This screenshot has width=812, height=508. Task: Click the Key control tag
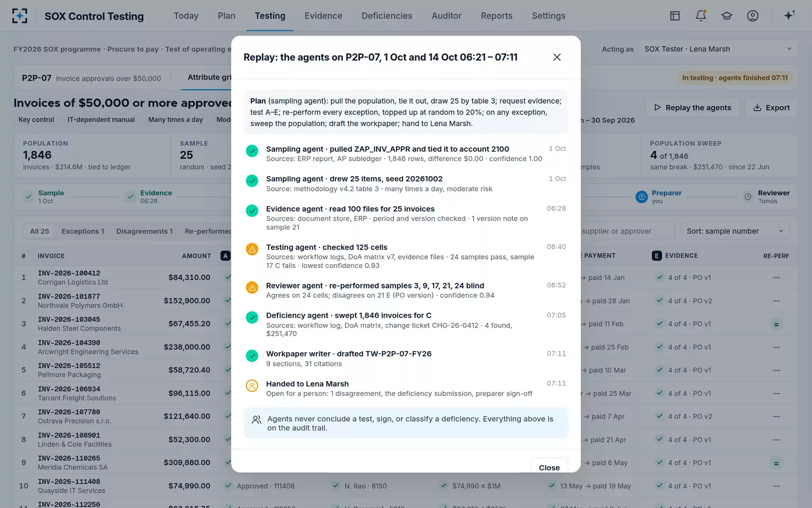36,120
